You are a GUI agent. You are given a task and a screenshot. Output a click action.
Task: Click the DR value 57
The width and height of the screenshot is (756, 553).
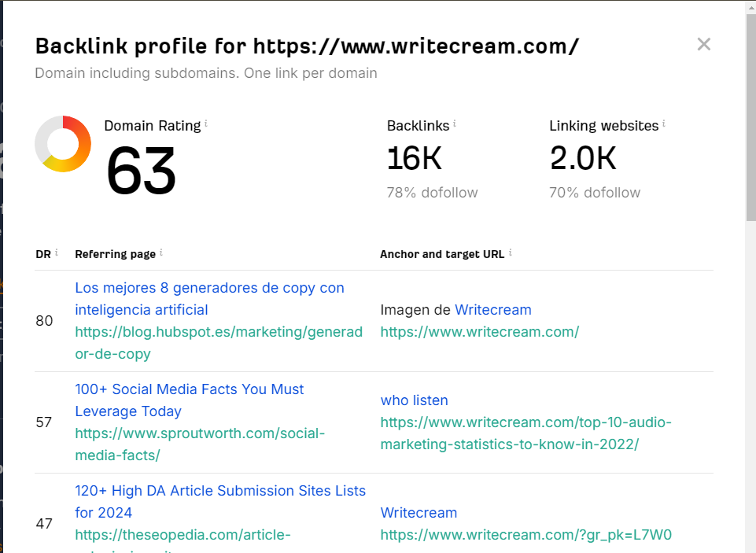[43, 422]
